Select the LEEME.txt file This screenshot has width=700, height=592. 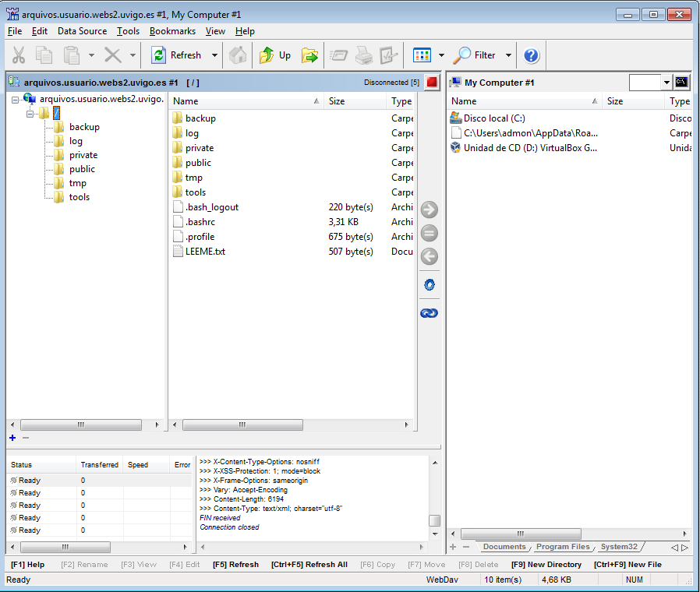tap(205, 252)
